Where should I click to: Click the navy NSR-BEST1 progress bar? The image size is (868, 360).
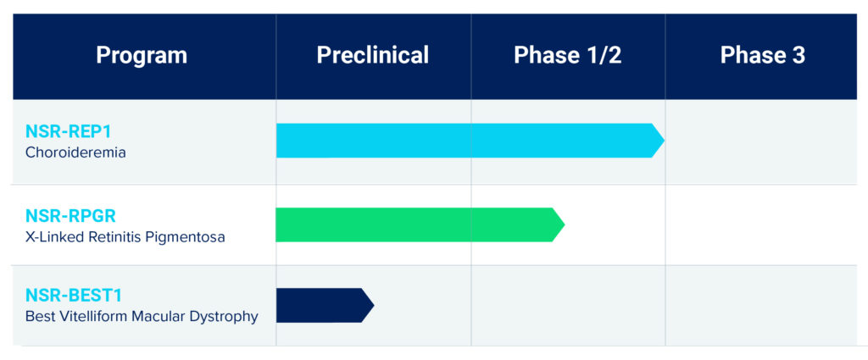(319, 305)
